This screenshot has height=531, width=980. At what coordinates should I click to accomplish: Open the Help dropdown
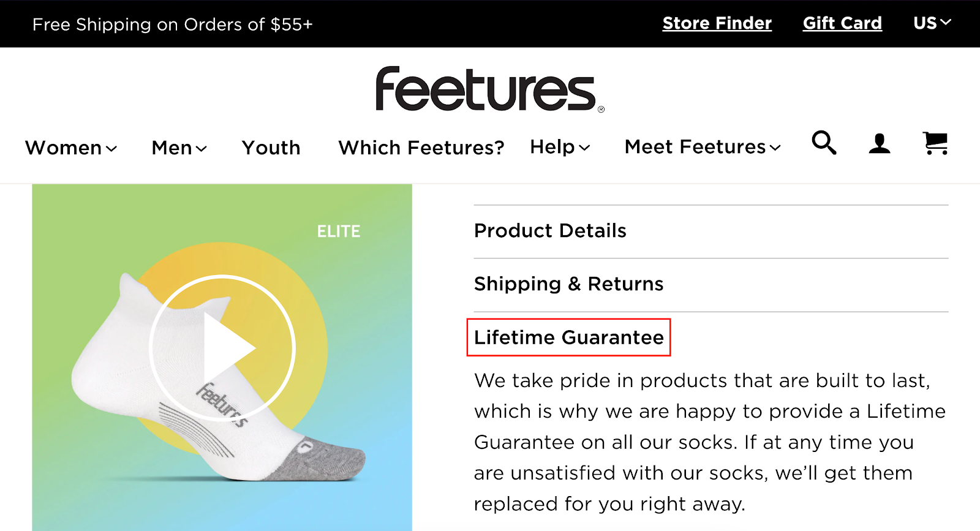(x=559, y=148)
